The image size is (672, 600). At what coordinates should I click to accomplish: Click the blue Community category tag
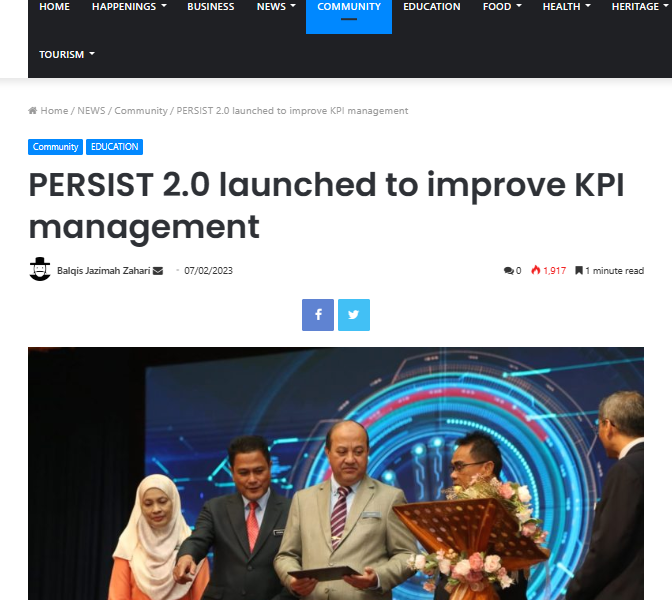point(55,147)
